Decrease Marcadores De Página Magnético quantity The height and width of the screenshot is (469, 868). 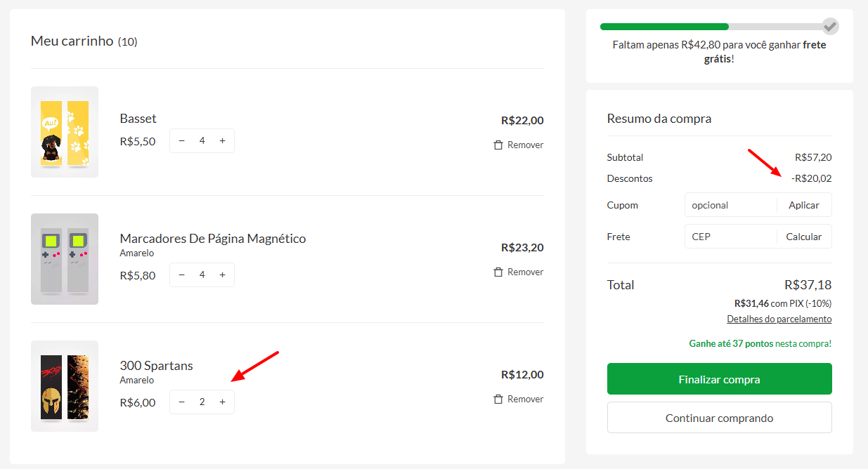182,275
